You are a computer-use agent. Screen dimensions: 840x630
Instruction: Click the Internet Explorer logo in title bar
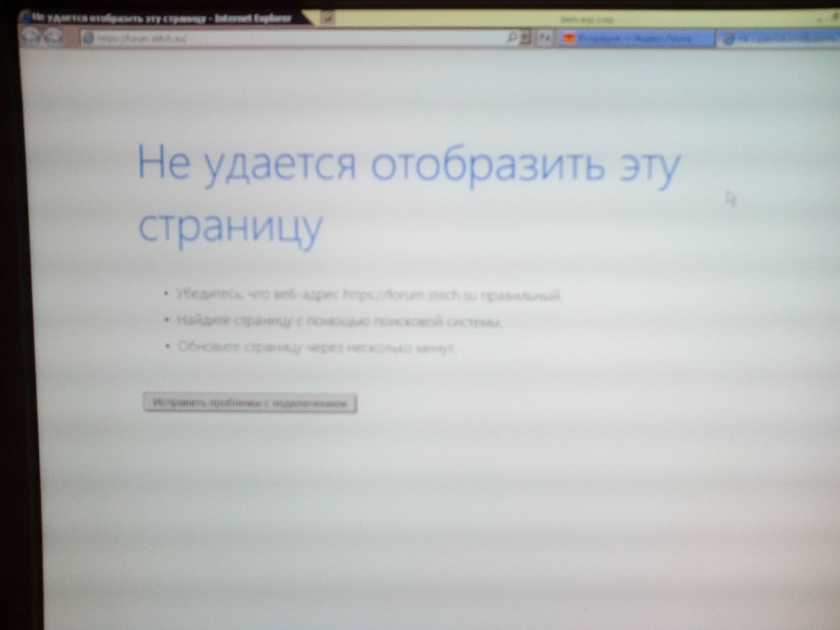(x=26, y=18)
